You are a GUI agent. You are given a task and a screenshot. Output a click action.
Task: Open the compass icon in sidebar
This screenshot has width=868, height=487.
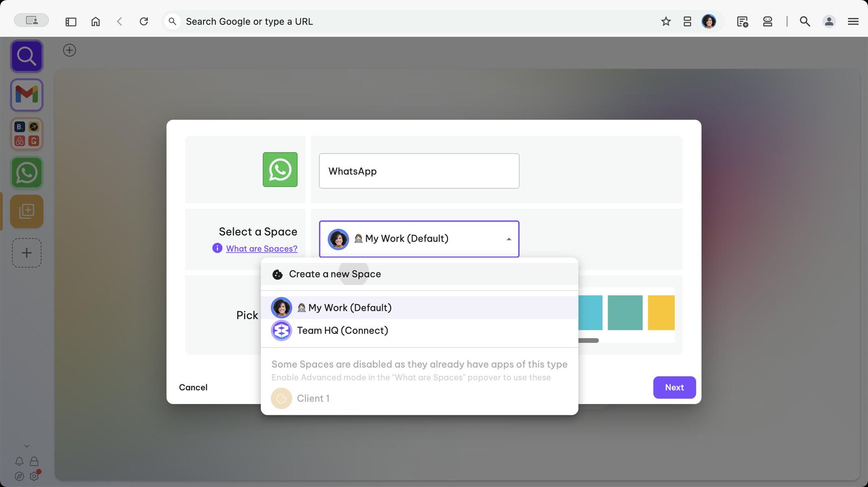click(20, 476)
